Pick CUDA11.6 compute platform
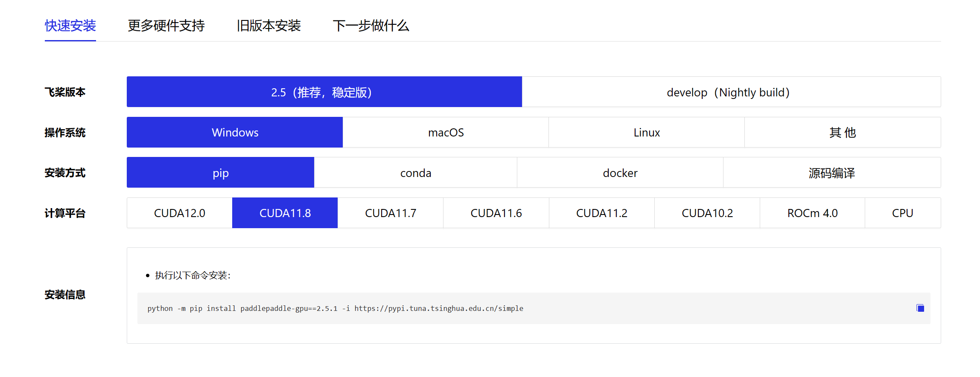This screenshot has height=377, width=980. [496, 213]
